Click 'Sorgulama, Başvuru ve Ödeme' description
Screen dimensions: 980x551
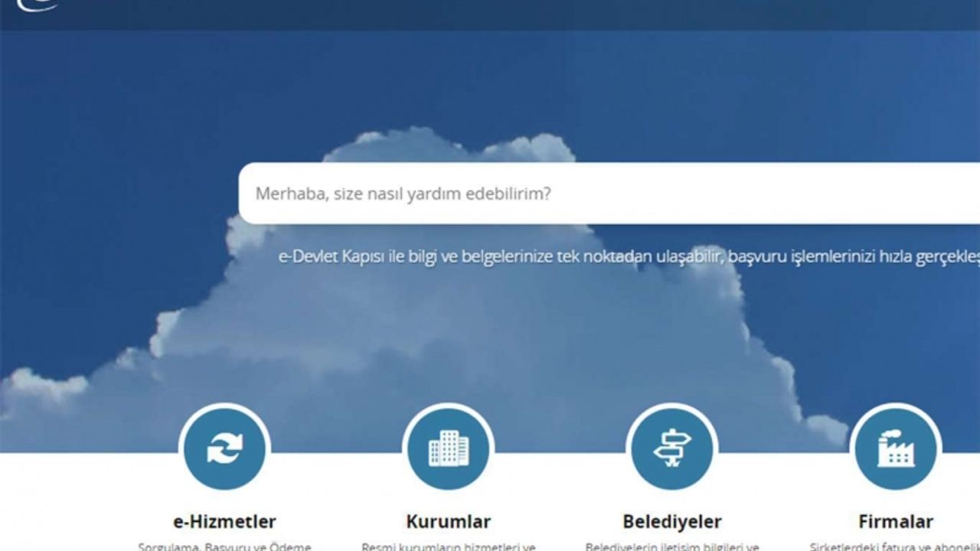[x=224, y=546]
